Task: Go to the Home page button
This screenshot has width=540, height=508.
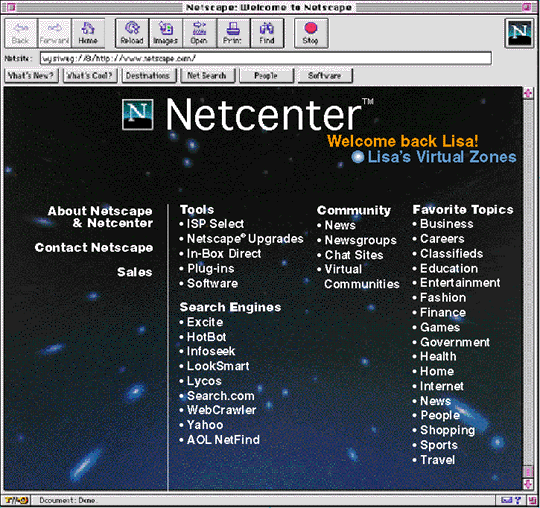Action: point(88,33)
